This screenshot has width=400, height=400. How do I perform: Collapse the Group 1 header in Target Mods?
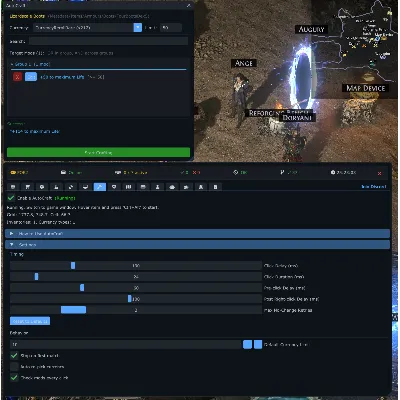98,64
